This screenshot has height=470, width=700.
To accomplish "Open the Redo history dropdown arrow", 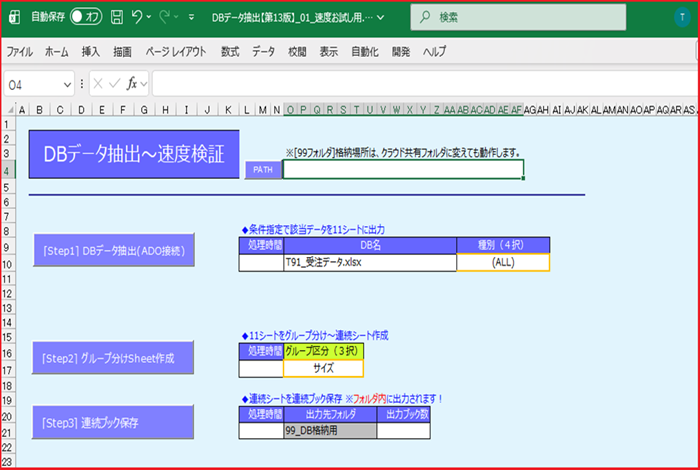I will click(176, 17).
